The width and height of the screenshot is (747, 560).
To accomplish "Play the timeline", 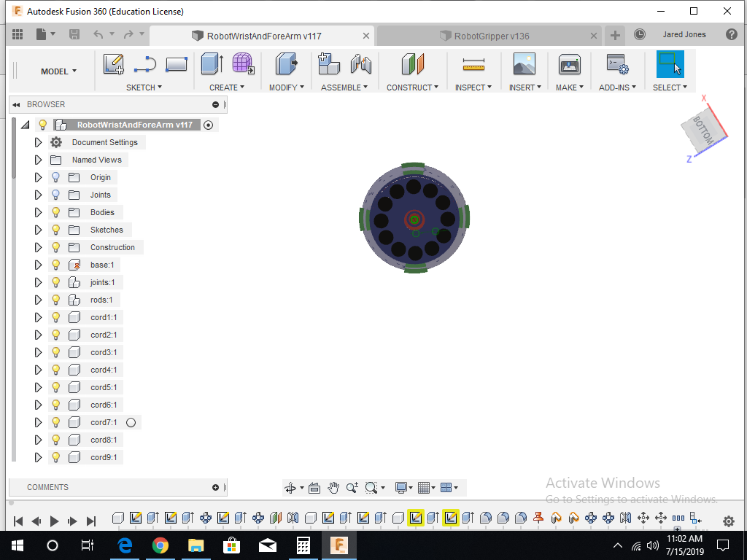I will pyautogui.click(x=54, y=521).
